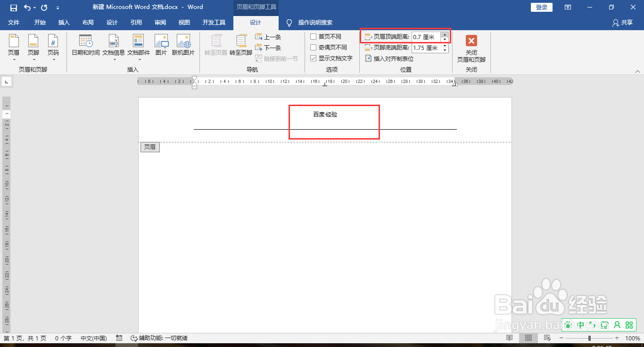
Task: Increase header top distance with stepper arrow
Action: (445, 34)
